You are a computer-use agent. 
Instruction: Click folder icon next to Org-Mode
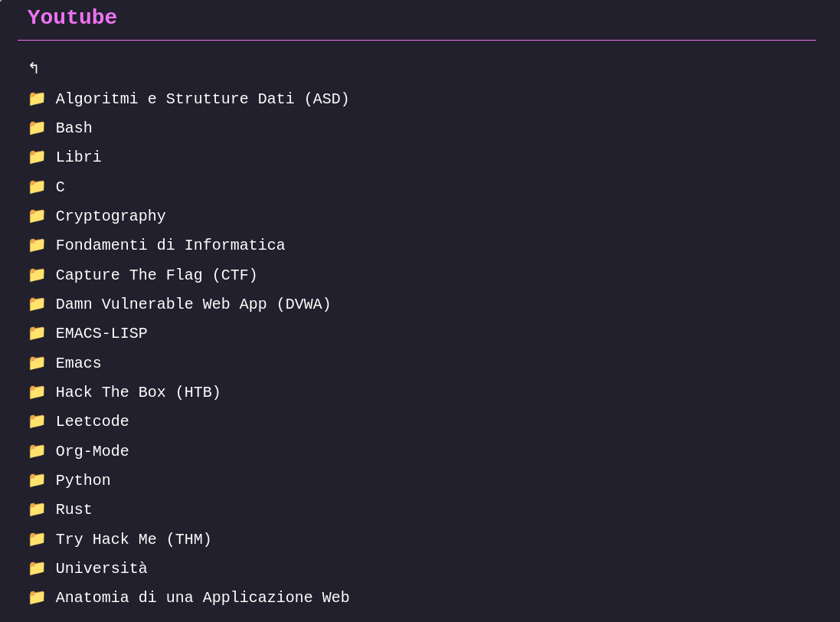click(37, 451)
